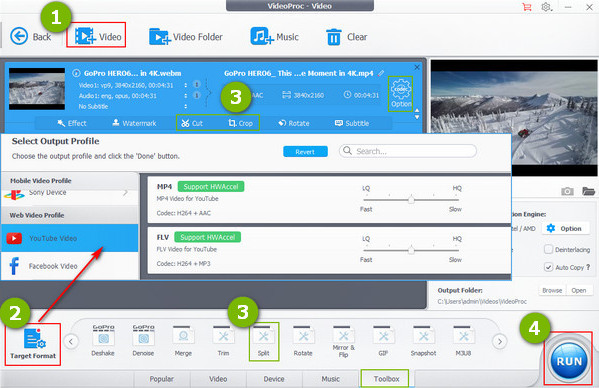Show more toolbox items with right arrow
This screenshot has height=388, width=599.
(x=500, y=341)
